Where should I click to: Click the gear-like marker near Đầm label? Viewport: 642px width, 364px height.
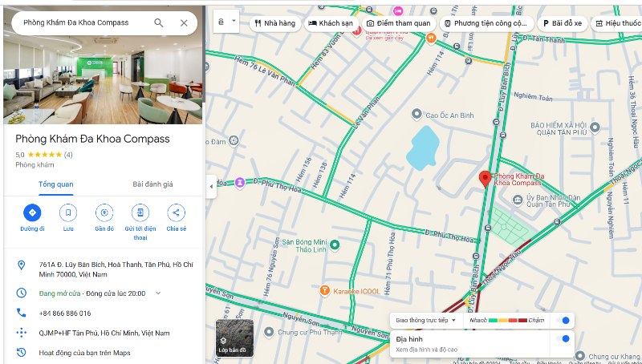[x=234, y=141]
